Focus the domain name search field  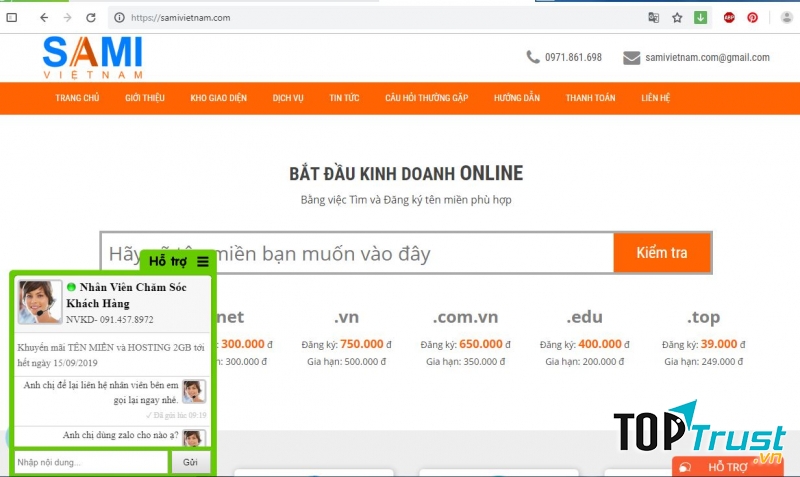pyautogui.click(x=357, y=253)
